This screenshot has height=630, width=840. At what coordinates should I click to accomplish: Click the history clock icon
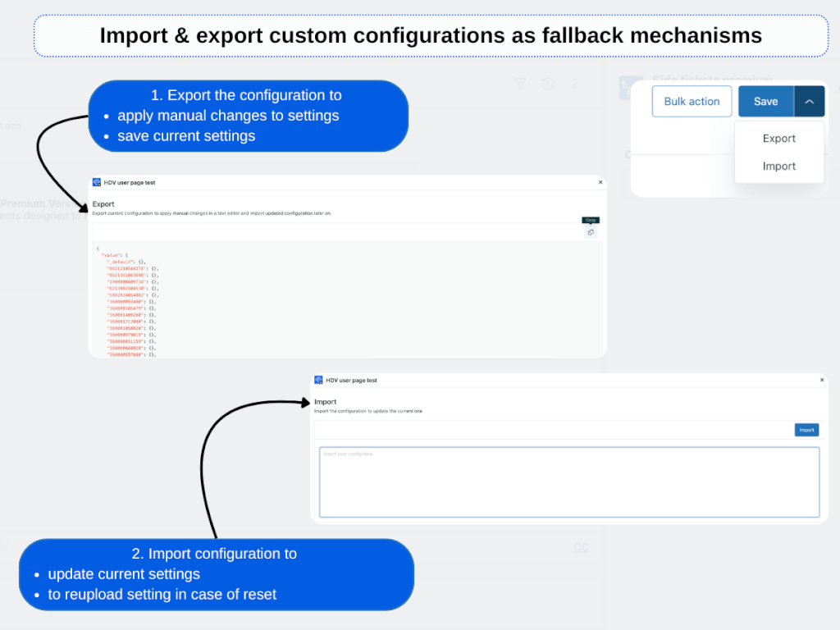click(x=548, y=84)
